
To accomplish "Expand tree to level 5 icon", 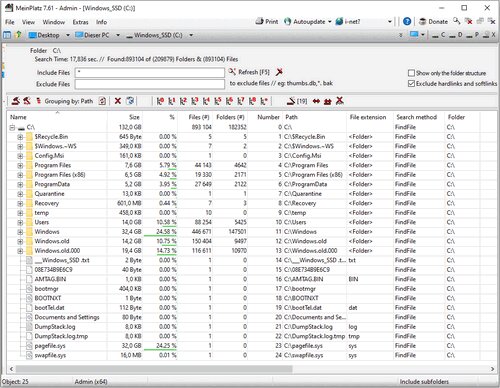I will tap(218, 101).
